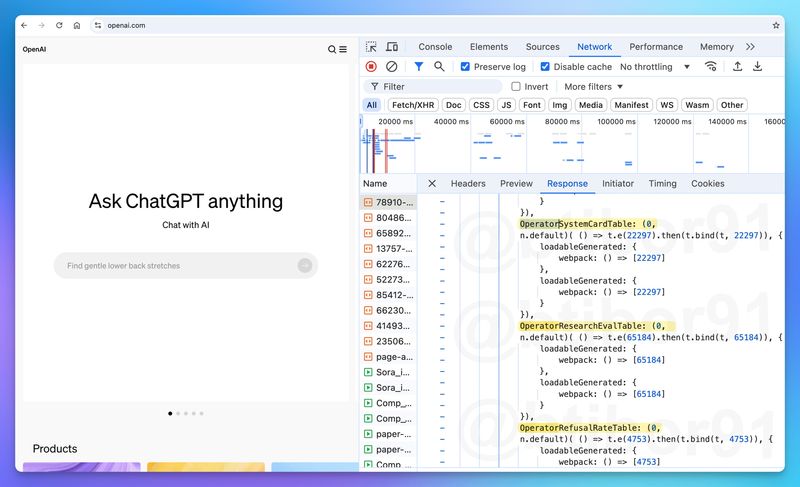
Task: Go forward in browser history
Action: click(41, 25)
